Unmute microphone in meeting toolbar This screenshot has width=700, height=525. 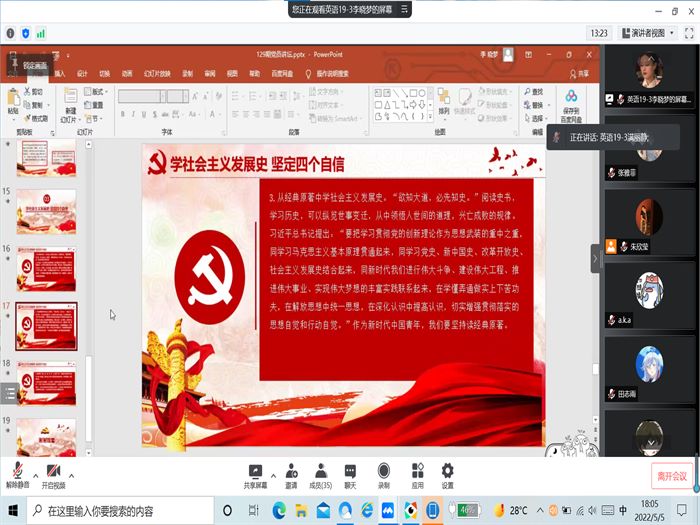pyautogui.click(x=17, y=475)
